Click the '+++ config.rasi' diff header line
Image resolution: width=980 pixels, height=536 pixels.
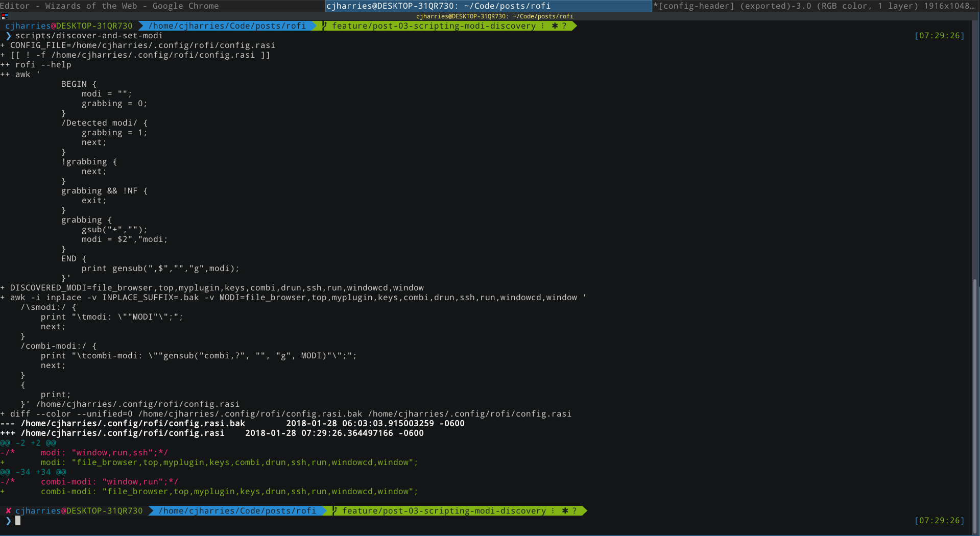coord(212,433)
